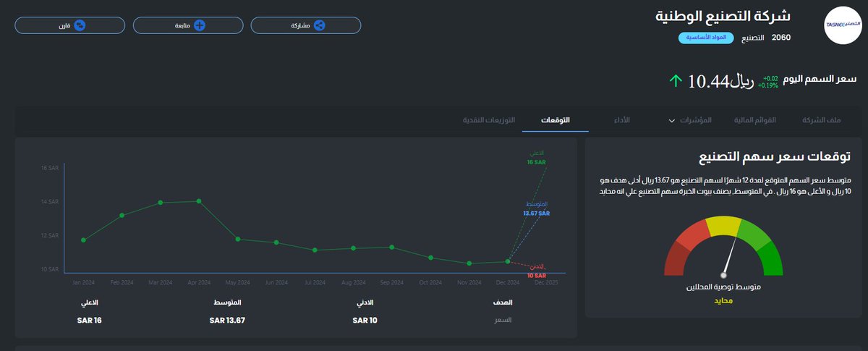Click the محايد rating label
Screen dimensions: 868x351
[x=723, y=300]
